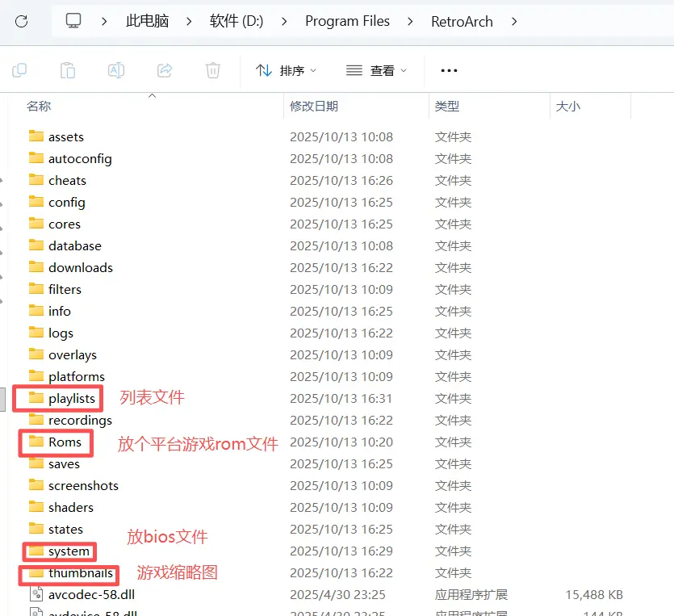Image resolution: width=674 pixels, height=616 pixels.
Task: Navigate to Program Files in breadcrumb
Action: point(347,21)
